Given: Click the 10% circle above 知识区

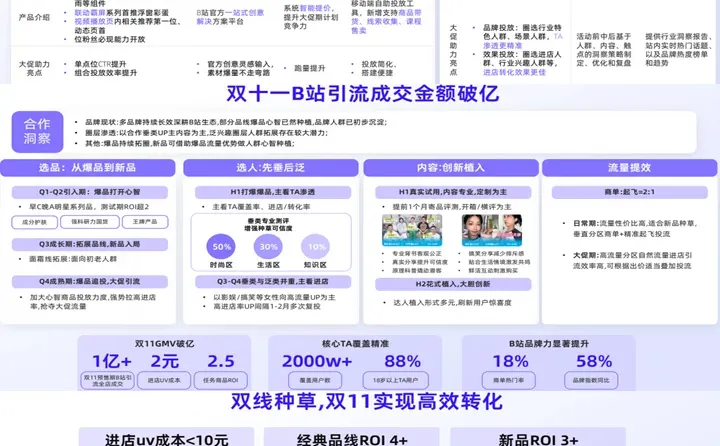Looking at the screenshot, I should [x=316, y=247].
